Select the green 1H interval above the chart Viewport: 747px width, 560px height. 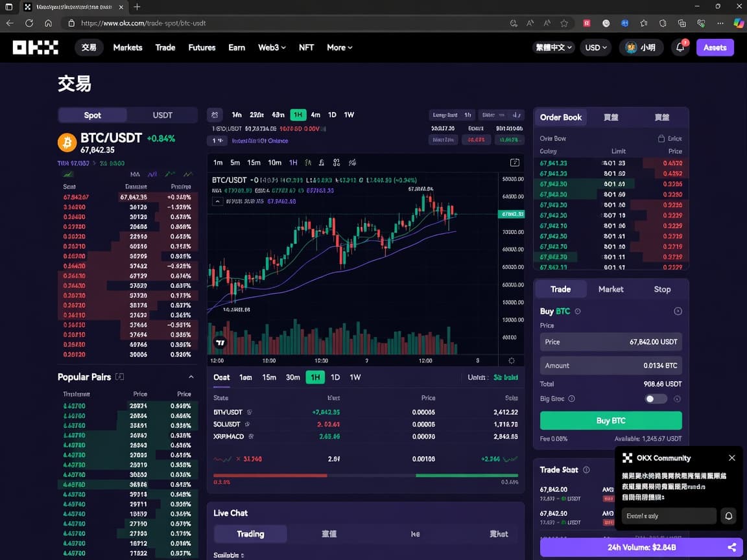pos(298,115)
